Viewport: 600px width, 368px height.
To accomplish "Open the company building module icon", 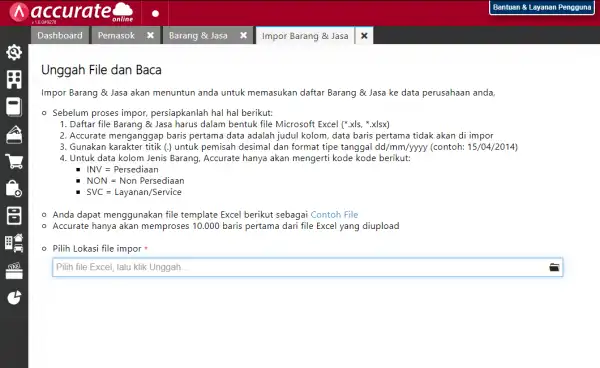I will point(14,80).
